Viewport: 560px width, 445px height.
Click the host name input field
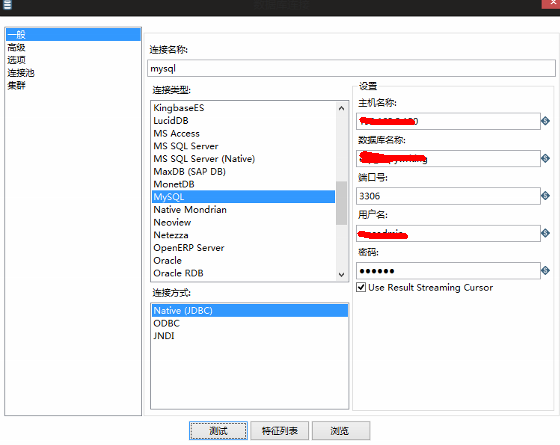pos(448,121)
